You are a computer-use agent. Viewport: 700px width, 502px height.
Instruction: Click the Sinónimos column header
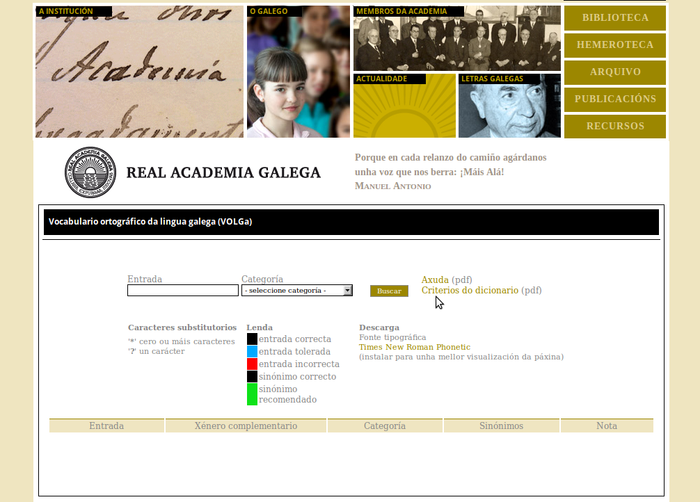501,426
